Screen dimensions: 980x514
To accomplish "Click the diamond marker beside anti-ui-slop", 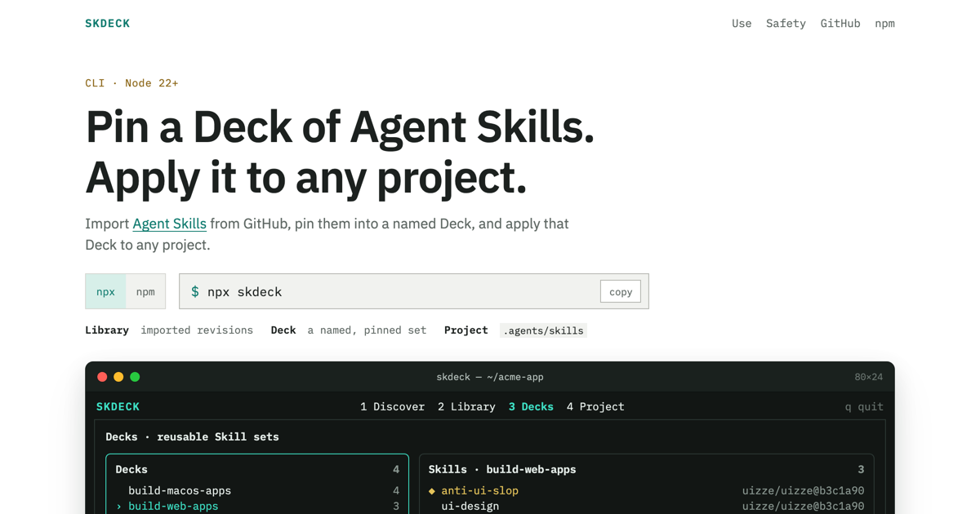I will tap(432, 491).
